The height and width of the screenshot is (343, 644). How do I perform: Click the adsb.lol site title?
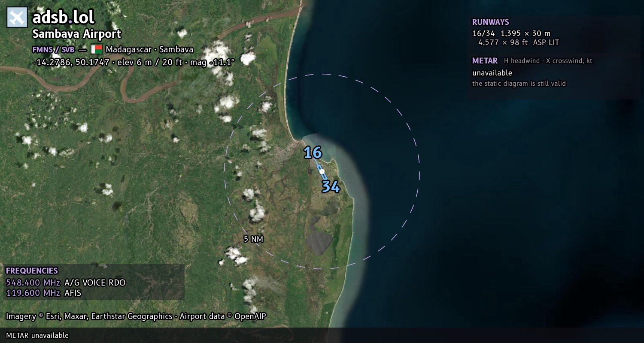[x=63, y=18]
